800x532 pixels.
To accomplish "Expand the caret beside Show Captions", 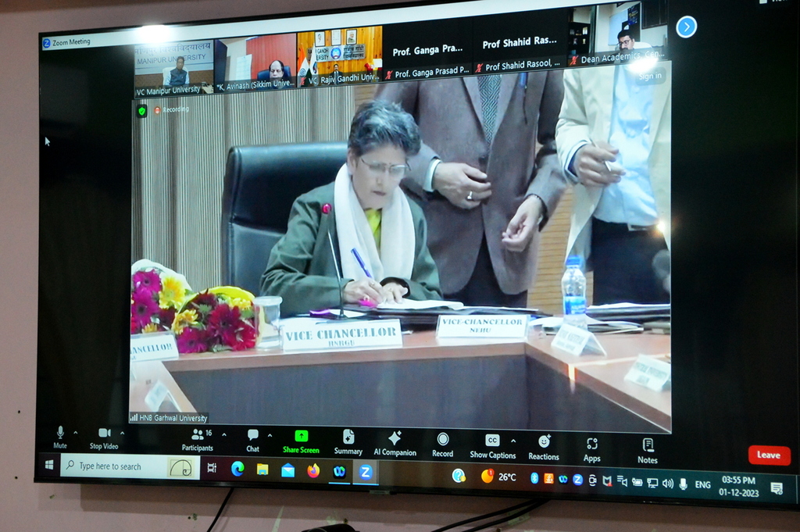I will tap(513, 441).
